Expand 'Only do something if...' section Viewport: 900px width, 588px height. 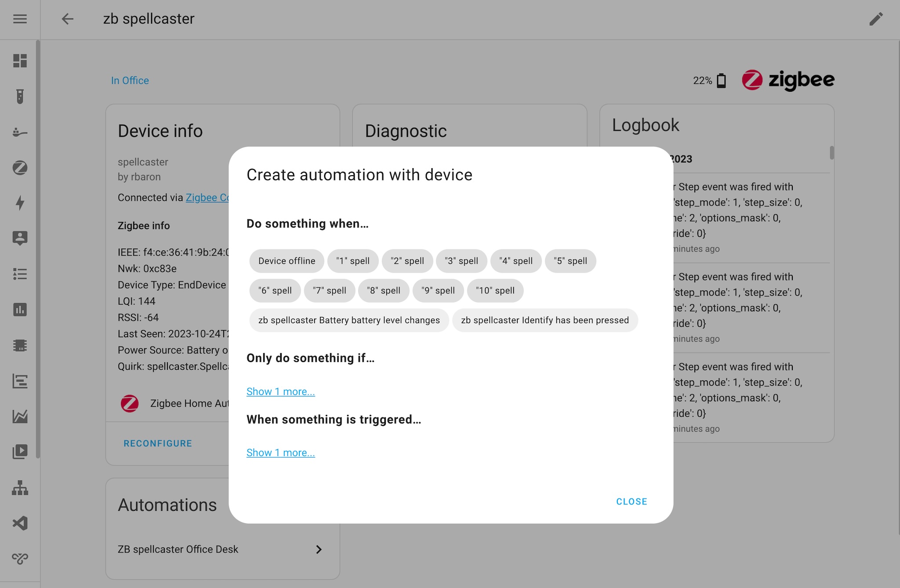pos(280,391)
